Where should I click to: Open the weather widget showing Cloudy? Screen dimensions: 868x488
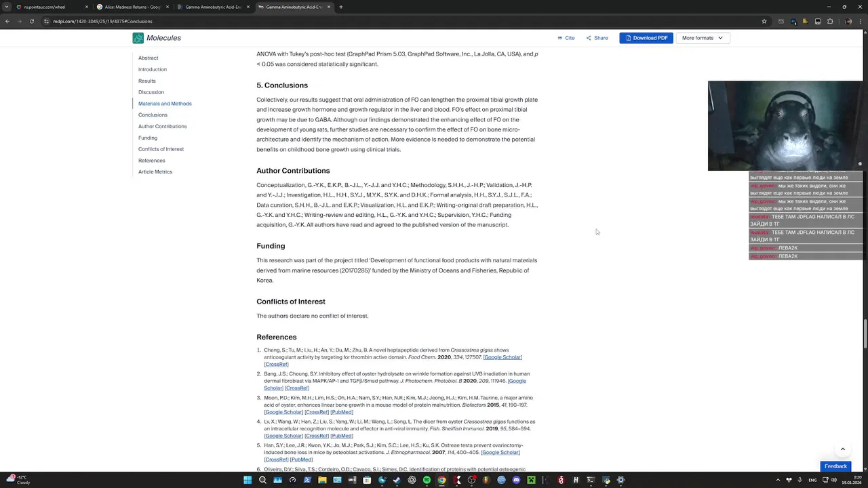(x=18, y=480)
